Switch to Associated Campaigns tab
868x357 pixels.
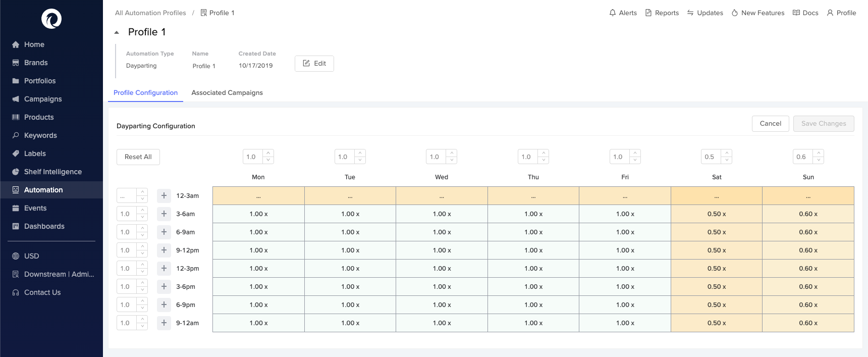point(227,92)
